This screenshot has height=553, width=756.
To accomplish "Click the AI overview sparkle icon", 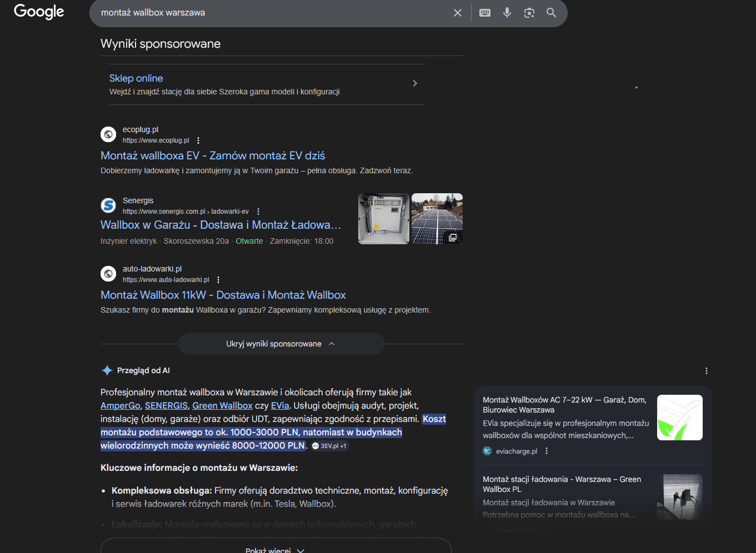I will pyautogui.click(x=107, y=370).
